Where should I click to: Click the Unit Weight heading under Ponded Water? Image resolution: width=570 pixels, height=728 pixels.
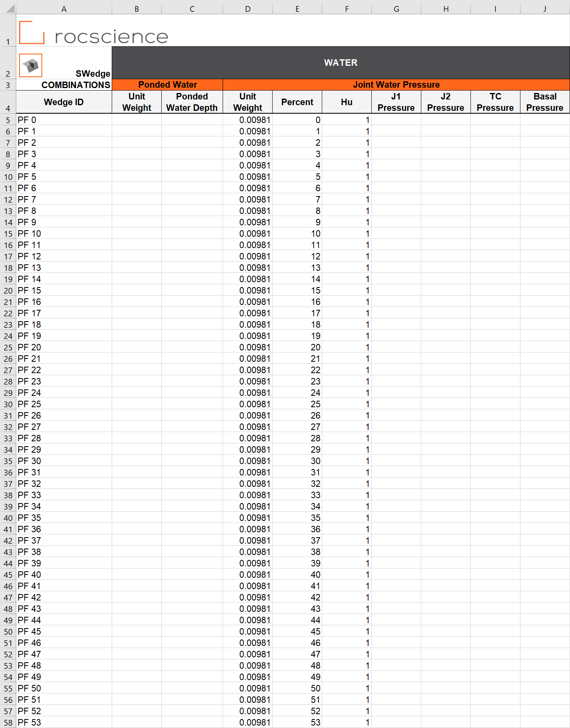[137, 102]
